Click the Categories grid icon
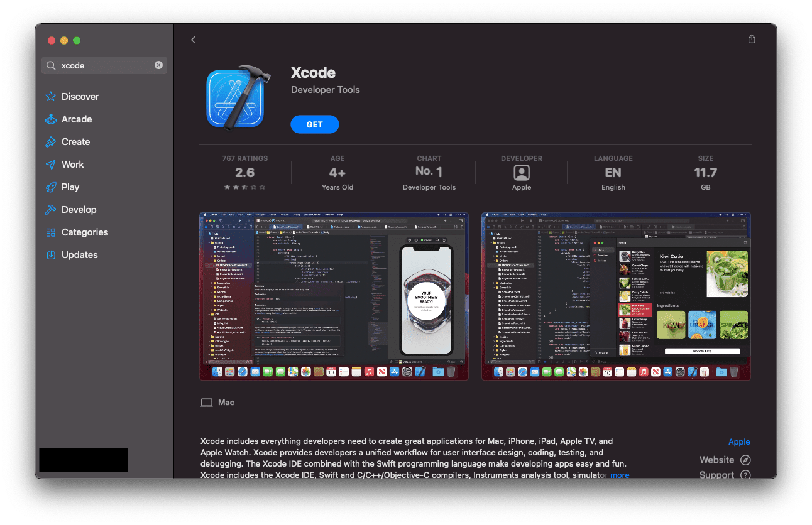 51,232
